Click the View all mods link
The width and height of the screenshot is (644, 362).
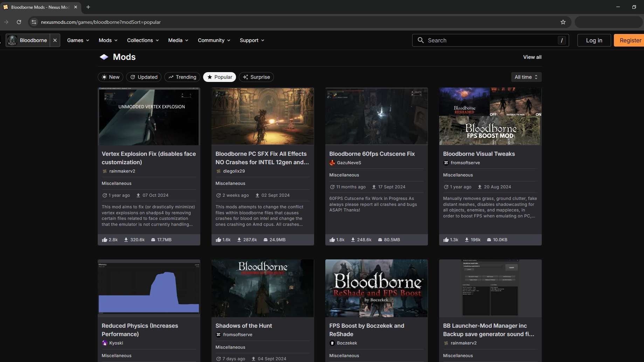tap(532, 57)
